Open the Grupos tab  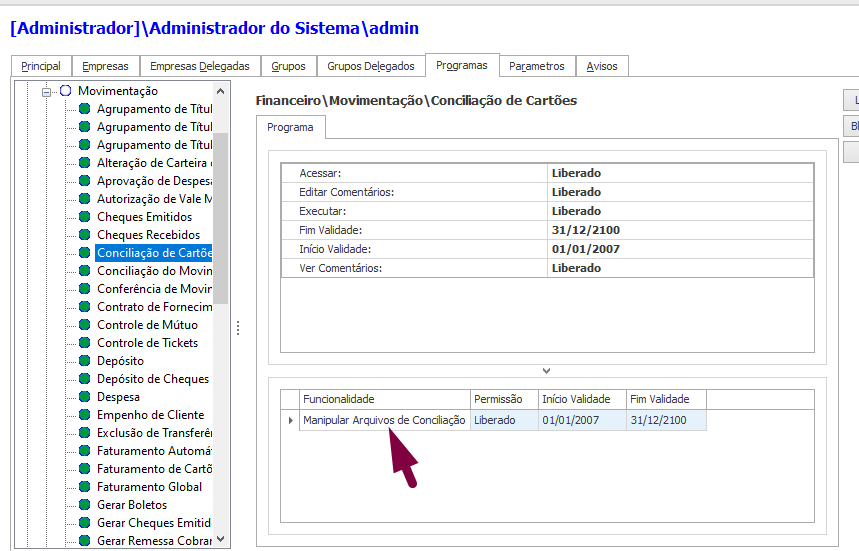288,66
